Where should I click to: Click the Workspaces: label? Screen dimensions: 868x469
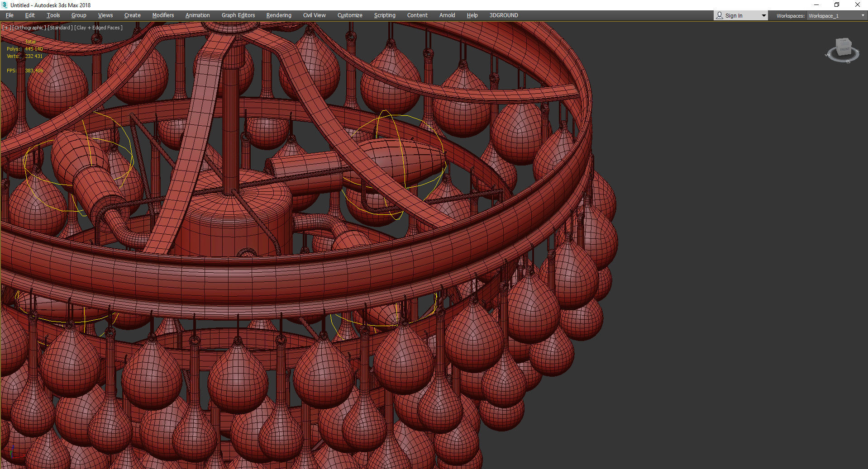(790, 16)
